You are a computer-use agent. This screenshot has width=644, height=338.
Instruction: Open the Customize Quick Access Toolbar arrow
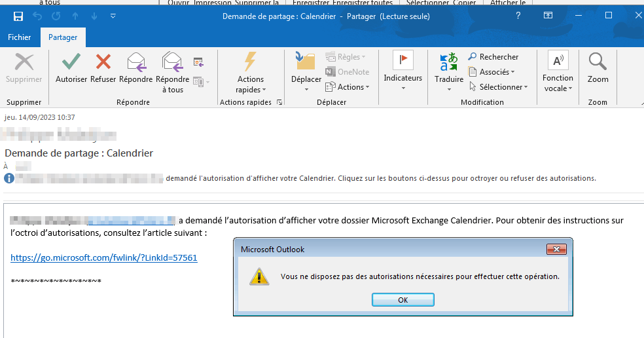pos(113,16)
